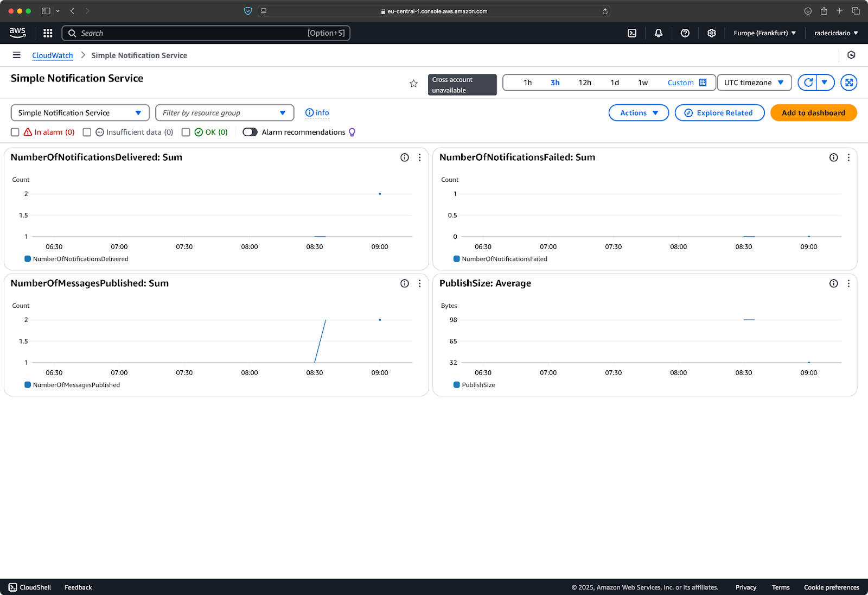Open info for NumberOfMessagesPublished widget
Viewport: 868px width, 595px height.
click(x=405, y=283)
